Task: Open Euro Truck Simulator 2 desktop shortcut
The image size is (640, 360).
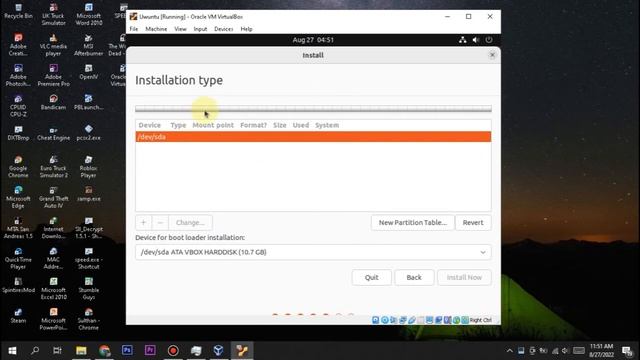Action: [53, 167]
